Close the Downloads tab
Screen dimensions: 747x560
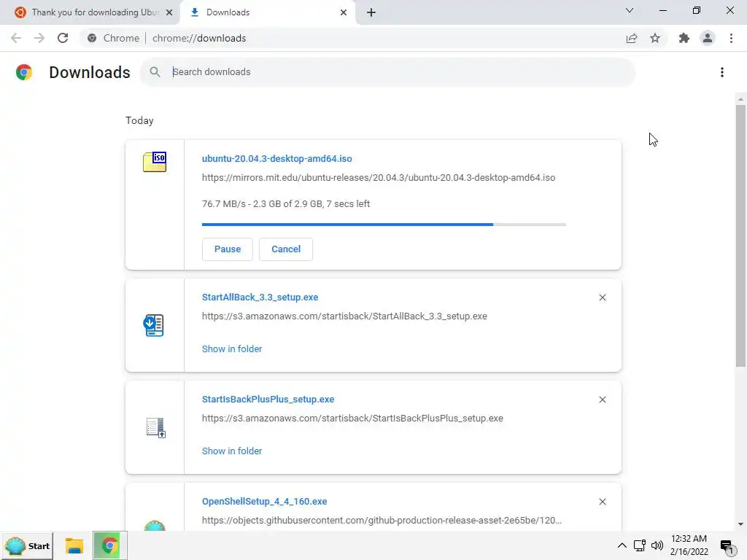click(344, 12)
